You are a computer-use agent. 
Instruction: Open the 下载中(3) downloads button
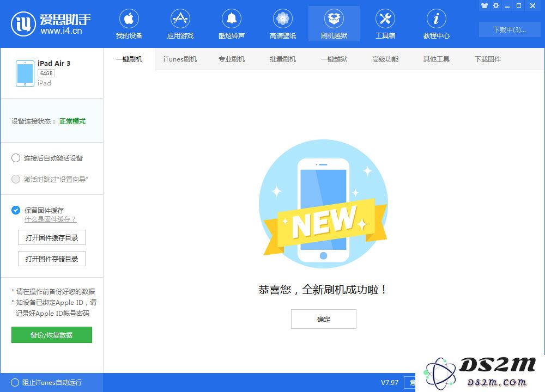(x=509, y=29)
